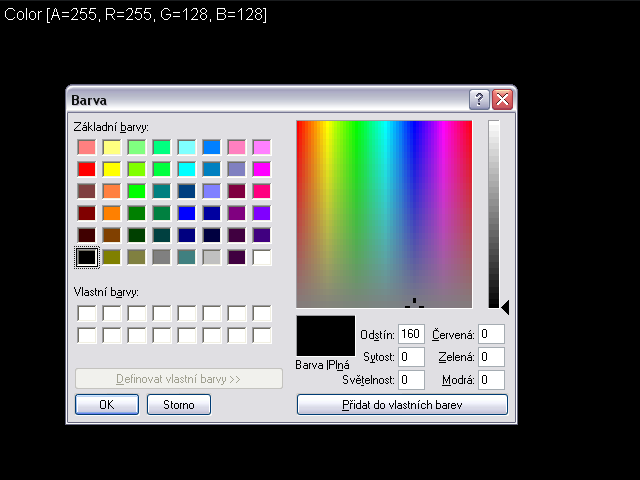This screenshot has height=480, width=640.
Task: Focus the Odstín hue input field
Action: pos(411,334)
